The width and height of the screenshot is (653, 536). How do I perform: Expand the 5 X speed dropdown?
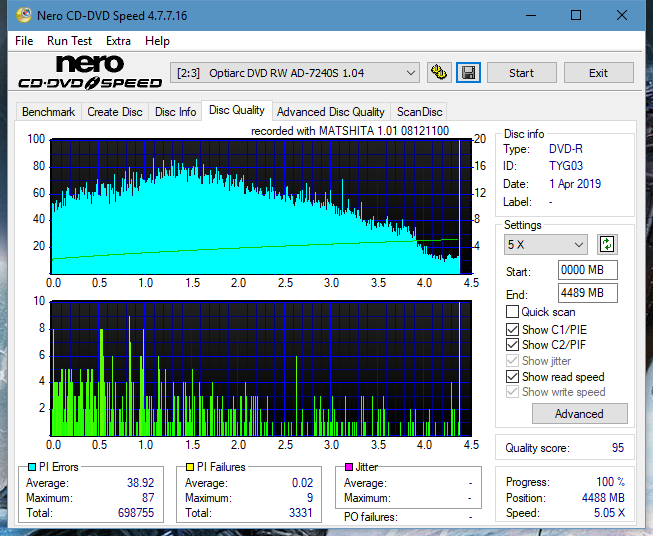point(546,244)
